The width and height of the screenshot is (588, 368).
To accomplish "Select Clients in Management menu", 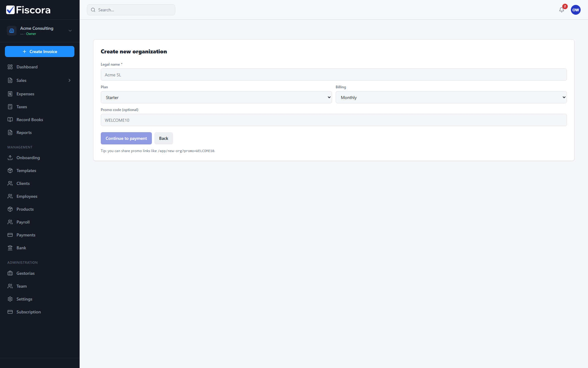I will pos(40,183).
